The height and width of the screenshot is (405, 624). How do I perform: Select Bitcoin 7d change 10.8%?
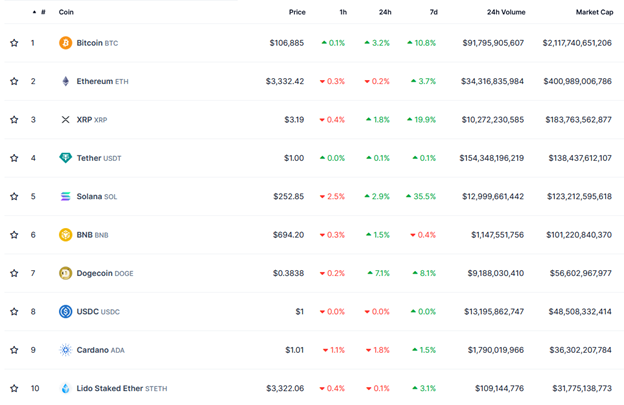tap(421, 43)
